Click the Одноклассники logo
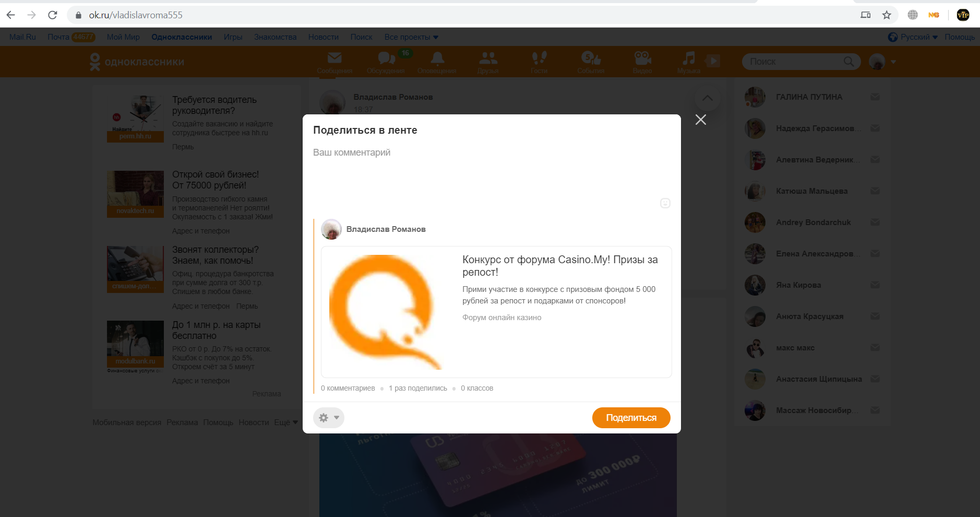This screenshot has width=980, height=517. pyautogui.click(x=137, y=62)
